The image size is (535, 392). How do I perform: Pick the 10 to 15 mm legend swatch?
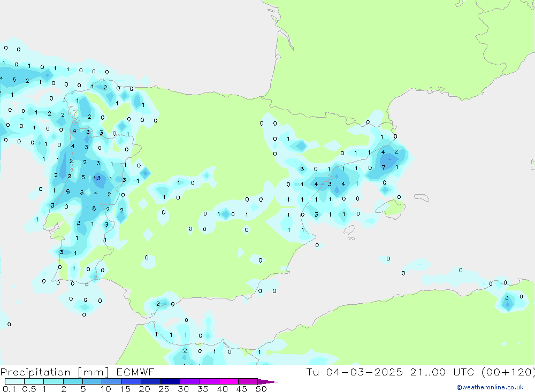[112, 381]
